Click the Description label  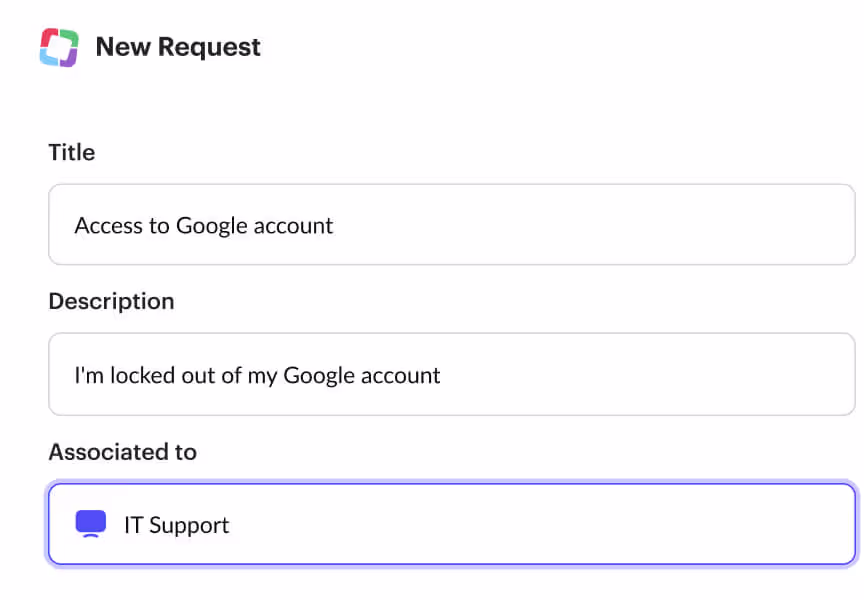(x=111, y=301)
